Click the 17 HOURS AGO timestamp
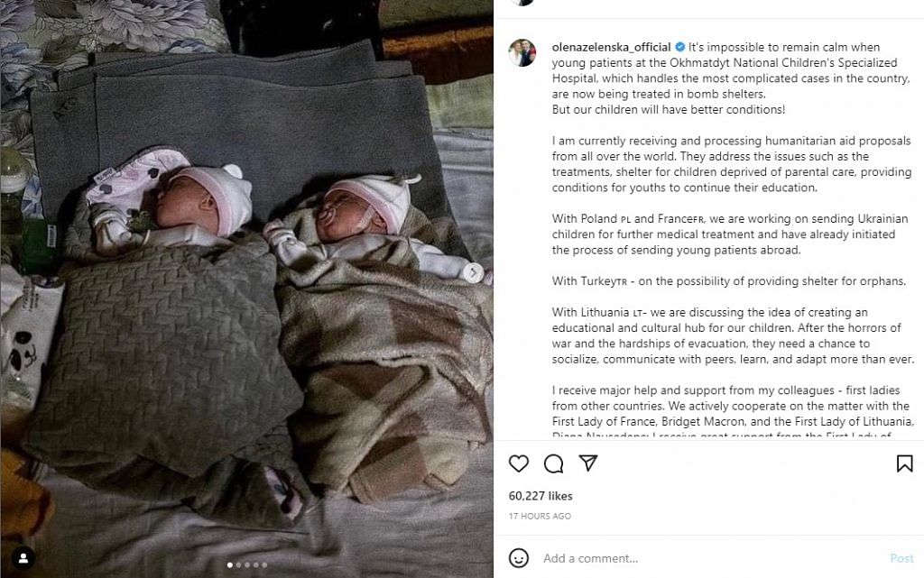 pos(540,516)
